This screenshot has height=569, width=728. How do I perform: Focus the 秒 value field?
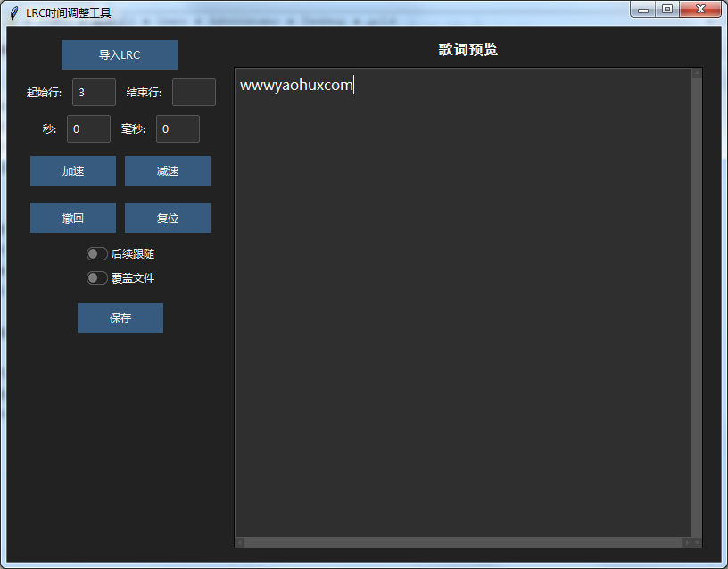coord(88,128)
